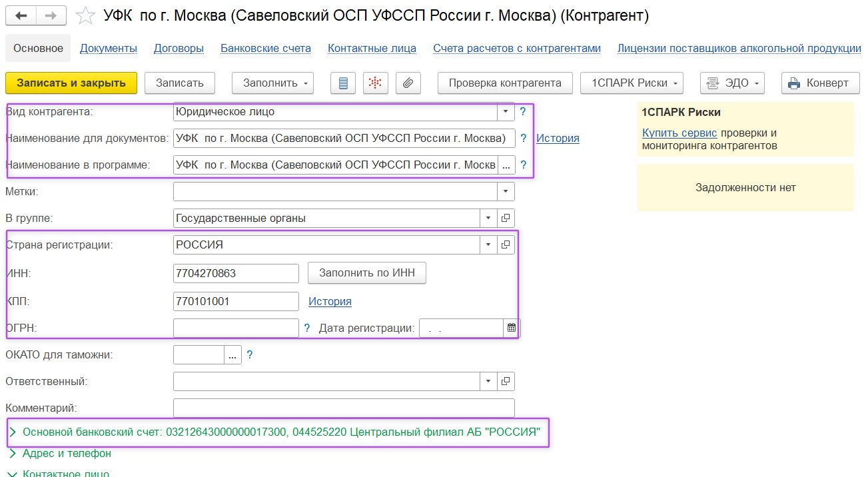The image size is (868, 477).
Task: Expand the Основной банковский счет section
Action: pyautogui.click(x=13, y=433)
